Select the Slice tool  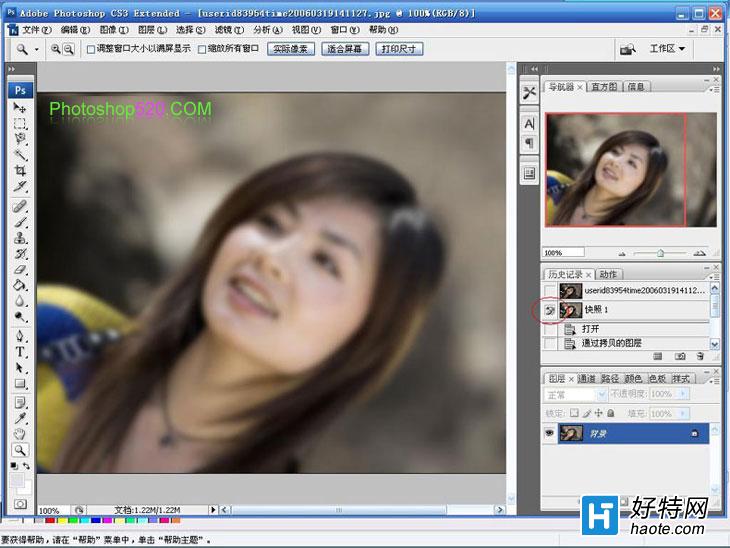(x=20, y=186)
